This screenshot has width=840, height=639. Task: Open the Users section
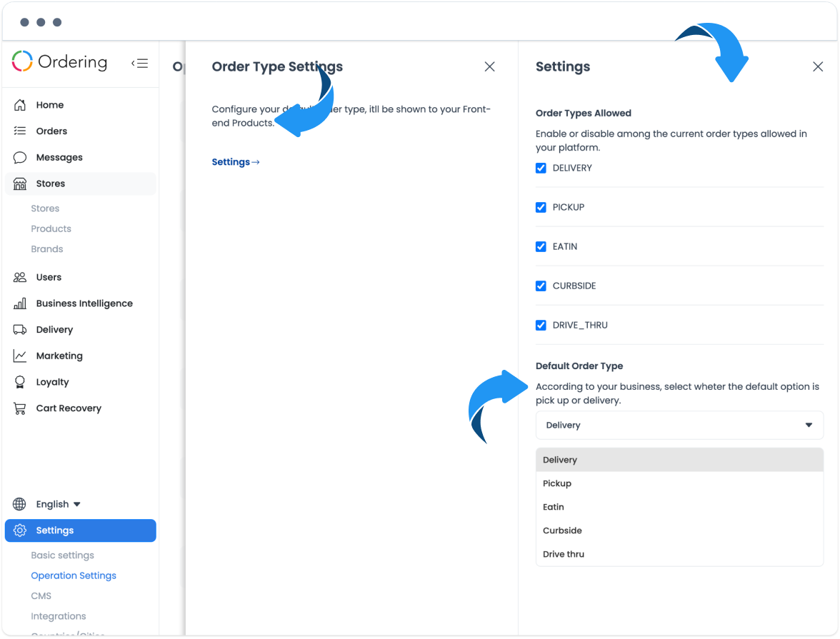click(x=80, y=277)
